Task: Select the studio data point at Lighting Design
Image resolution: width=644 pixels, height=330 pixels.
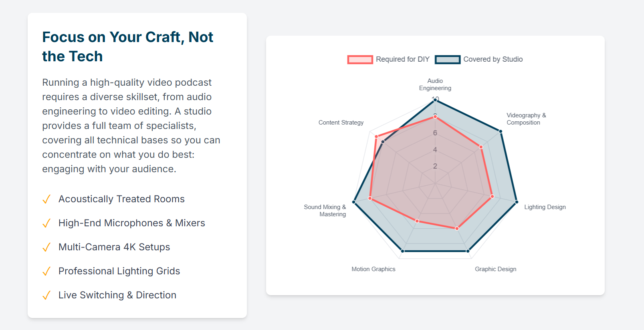Action: (517, 202)
